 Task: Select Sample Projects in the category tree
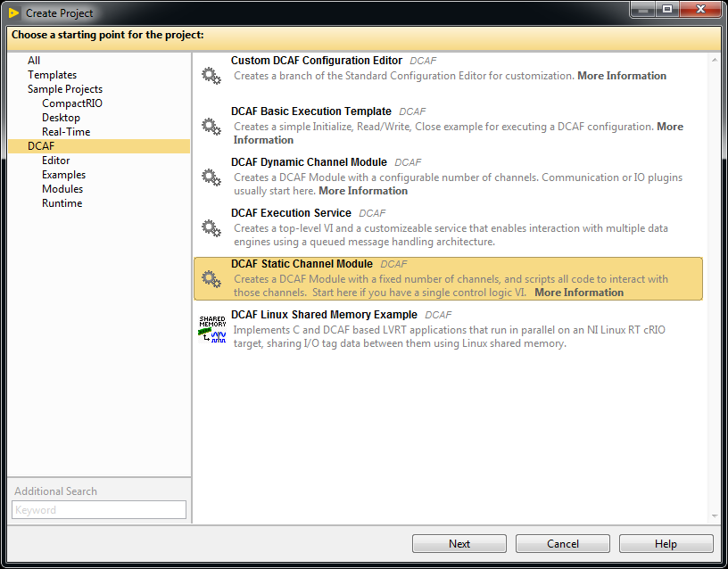pos(64,89)
